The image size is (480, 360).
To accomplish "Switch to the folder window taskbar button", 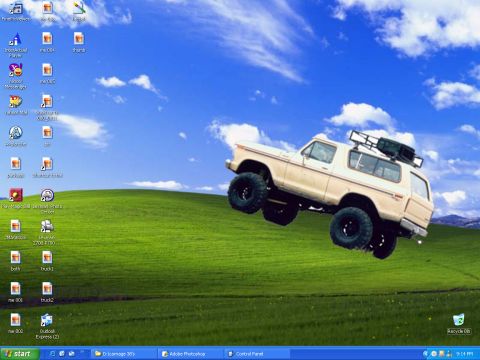I will point(123,354).
